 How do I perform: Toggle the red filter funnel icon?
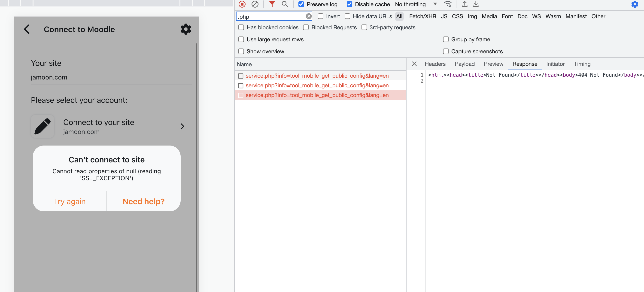[272, 4]
